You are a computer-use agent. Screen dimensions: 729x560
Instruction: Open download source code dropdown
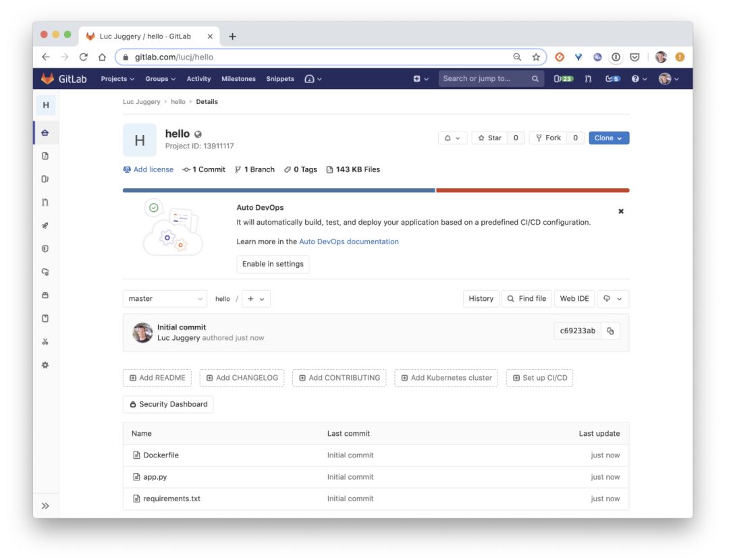[612, 298]
